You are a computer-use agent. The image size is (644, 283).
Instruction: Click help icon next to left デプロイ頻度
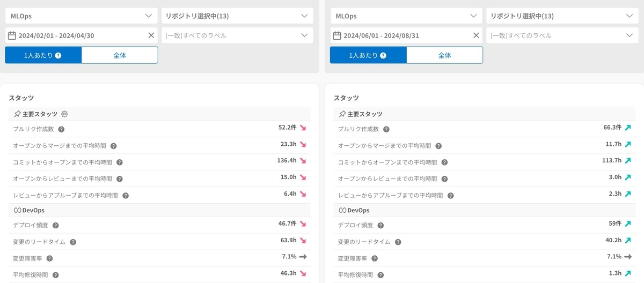tap(55, 226)
